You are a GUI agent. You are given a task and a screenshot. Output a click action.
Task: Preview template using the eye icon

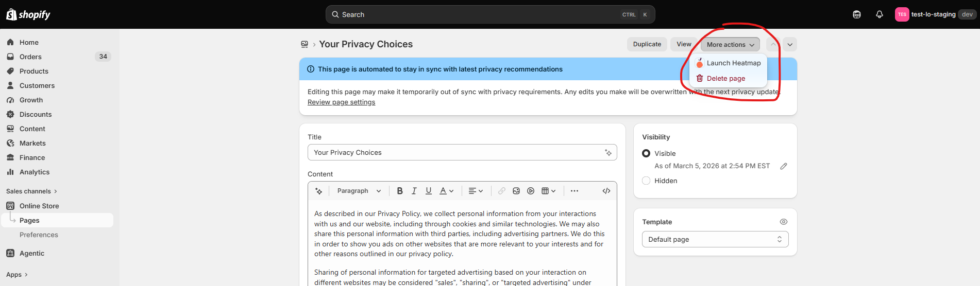click(x=784, y=222)
